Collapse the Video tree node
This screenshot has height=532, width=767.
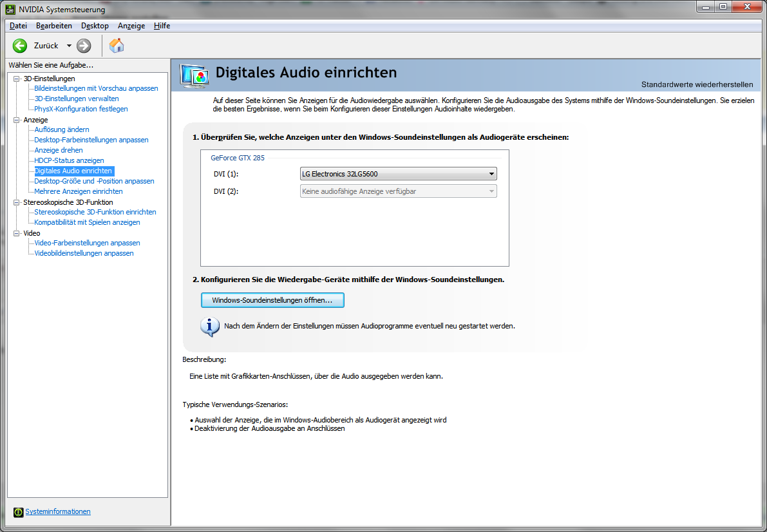tap(17, 233)
